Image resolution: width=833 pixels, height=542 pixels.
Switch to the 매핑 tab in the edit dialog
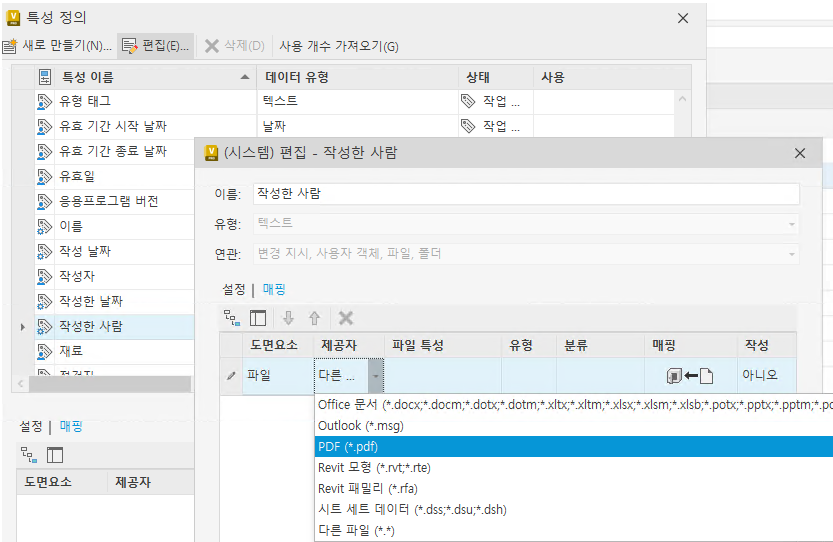coord(274,289)
